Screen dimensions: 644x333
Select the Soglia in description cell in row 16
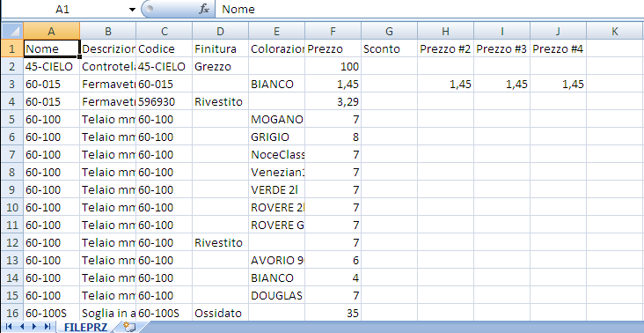107,314
